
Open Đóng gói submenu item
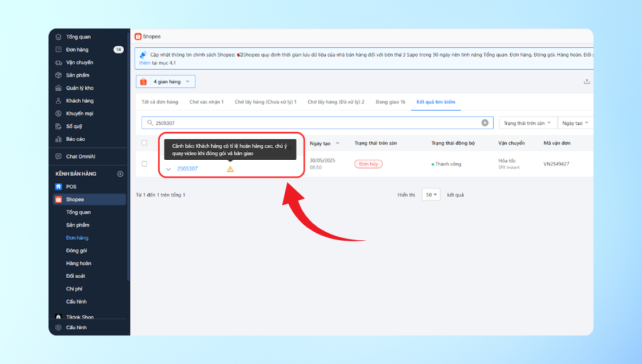(x=76, y=250)
